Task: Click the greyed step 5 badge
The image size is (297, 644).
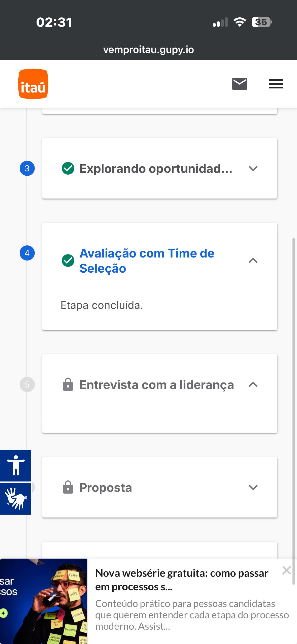Action: coord(27,384)
